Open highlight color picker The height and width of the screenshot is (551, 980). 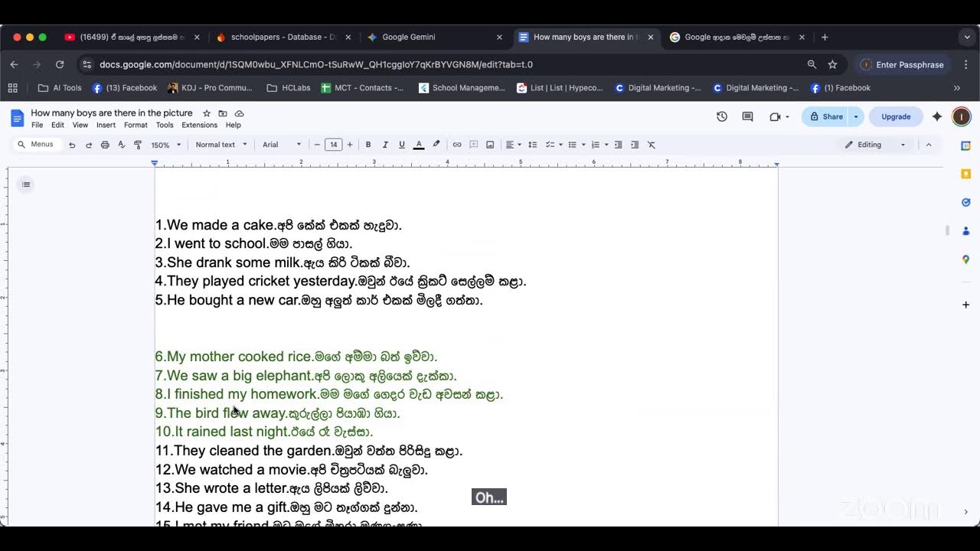tap(436, 145)
